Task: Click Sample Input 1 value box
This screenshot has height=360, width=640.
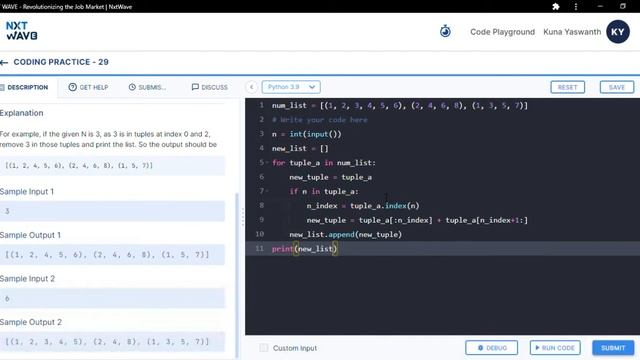Action: tap(112, 211)
